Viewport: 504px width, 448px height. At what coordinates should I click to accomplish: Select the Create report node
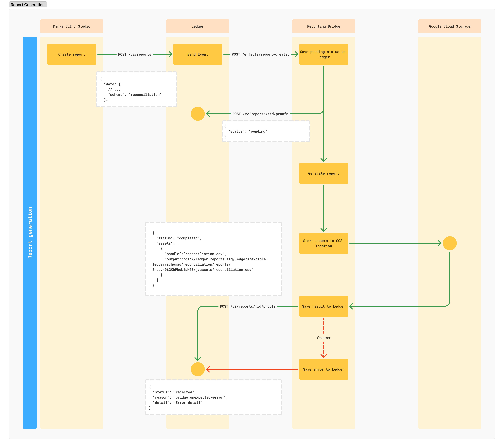72,54
